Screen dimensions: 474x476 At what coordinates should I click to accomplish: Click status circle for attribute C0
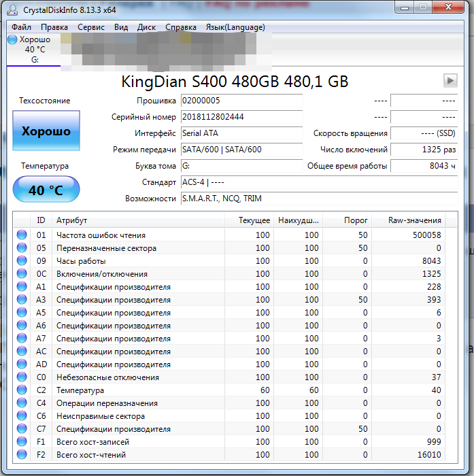(x=22, y=377)
